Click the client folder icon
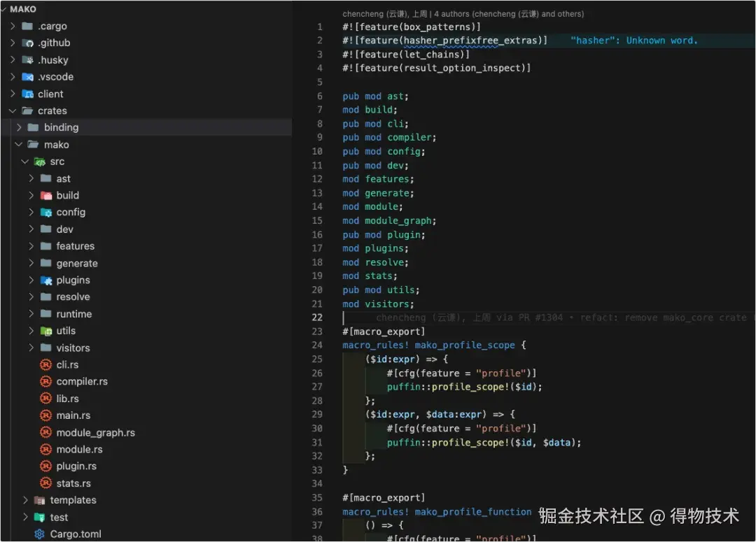The height and width of the screenshot is (542, 756). pyautogui.click(x=28, y=94)
